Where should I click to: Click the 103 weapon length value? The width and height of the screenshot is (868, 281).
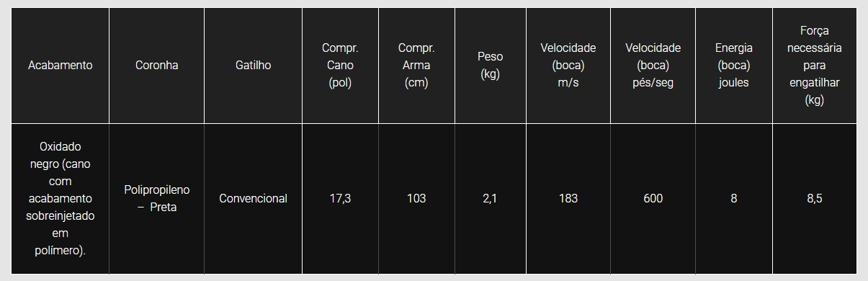[416, 198]
